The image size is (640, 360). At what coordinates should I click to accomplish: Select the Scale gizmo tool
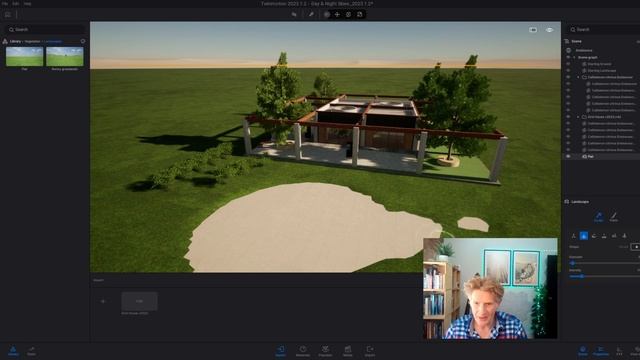[x=360, y=14]
